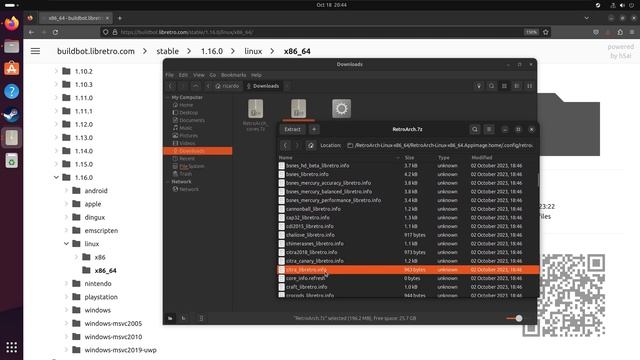Screen dimensions: 640x360
Task: Go up one folder in file manager
Action: 196,86
